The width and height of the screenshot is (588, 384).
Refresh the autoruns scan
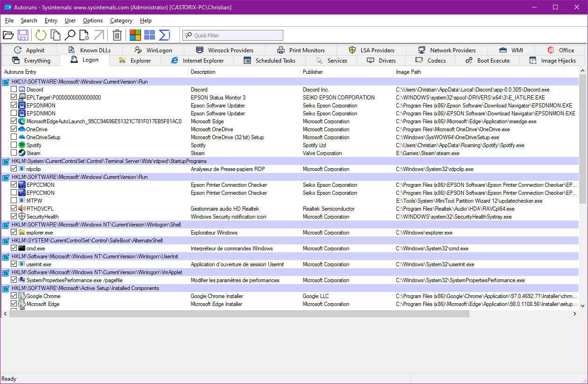point(41,35)
